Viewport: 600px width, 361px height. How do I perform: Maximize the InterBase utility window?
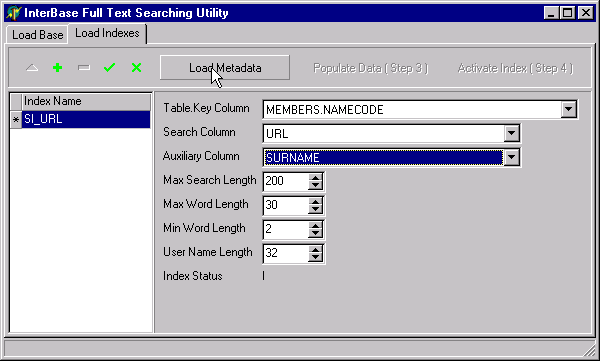pos(567,13)
